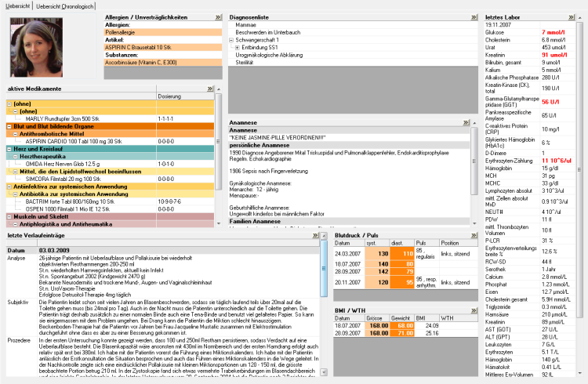Open the Uebersicht tab
Image resolution: width=588 pixels, height=384 pixels.
pyautogui.click(x=17, y=6)
